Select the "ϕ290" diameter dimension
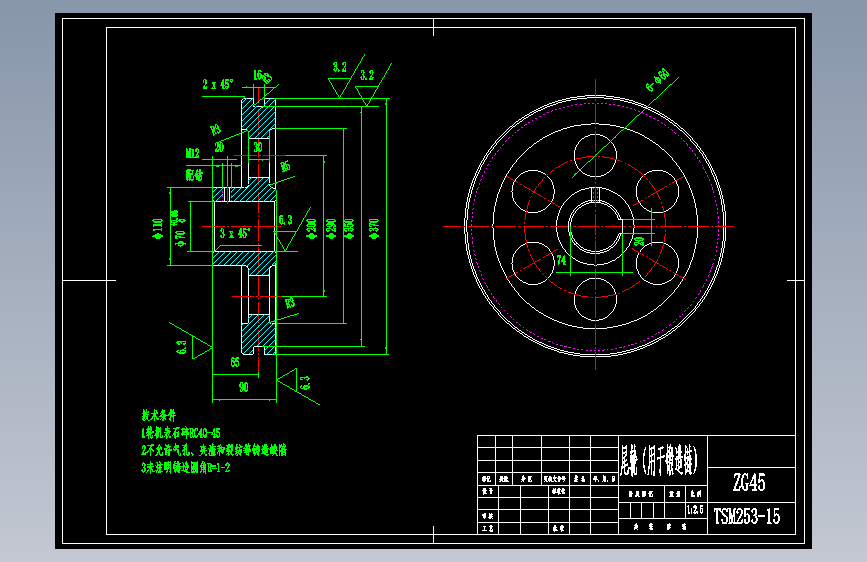The width and height of the screenshot is (867, 562). tap(331, 228)
